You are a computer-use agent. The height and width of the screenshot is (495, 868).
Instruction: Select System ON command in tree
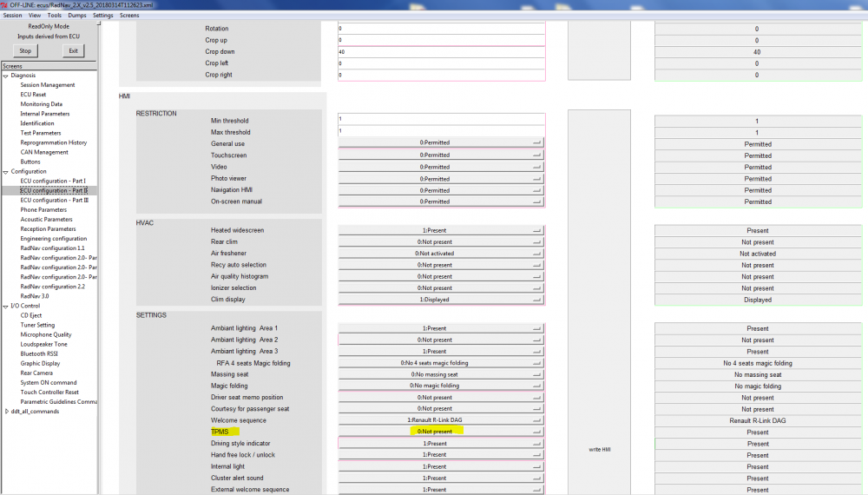click(x=49, y=383)
